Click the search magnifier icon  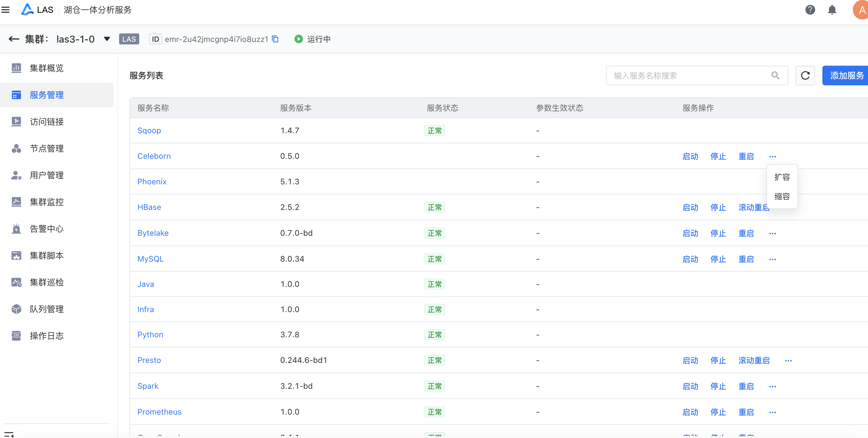point(775,75)
